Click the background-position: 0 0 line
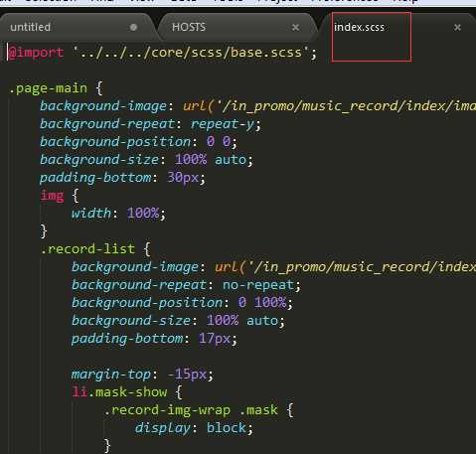This screenshot has height=454, width=476. (x=138, y=142)
